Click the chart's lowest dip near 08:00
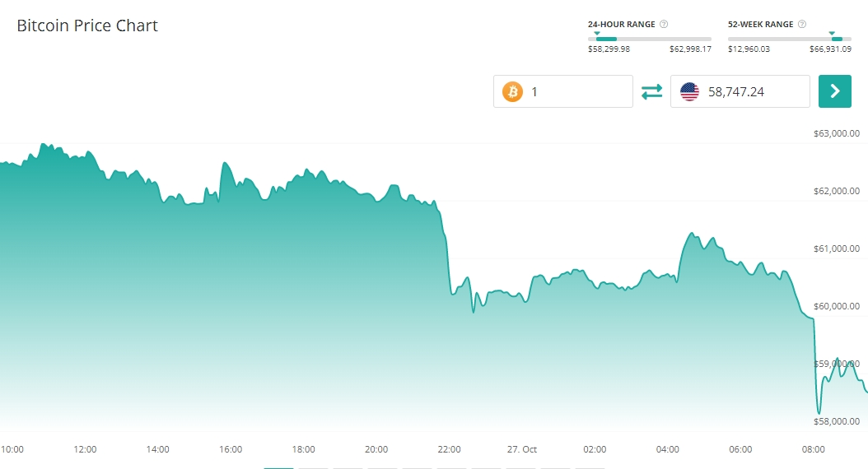Image resolution: width=868 pixels, height=469 pixels. 819,412
